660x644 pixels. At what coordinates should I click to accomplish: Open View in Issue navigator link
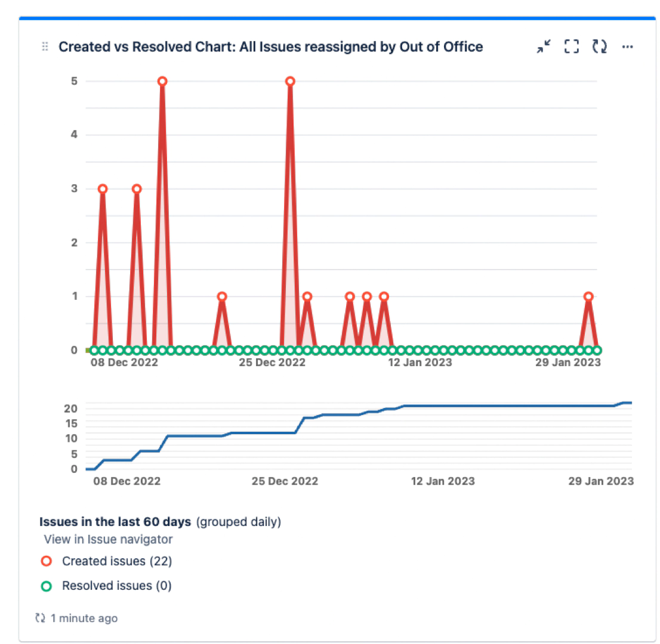click(x=108, y=540)
